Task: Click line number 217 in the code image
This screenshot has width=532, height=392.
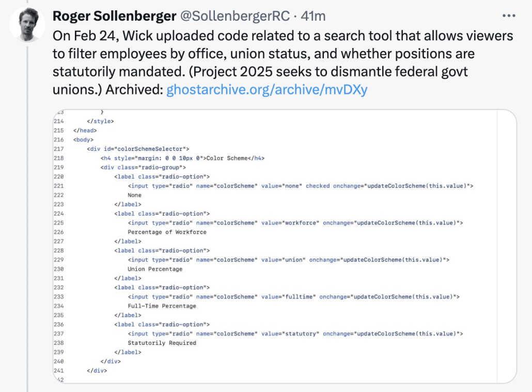Action: pyautogui.click(x=58, y=149)
